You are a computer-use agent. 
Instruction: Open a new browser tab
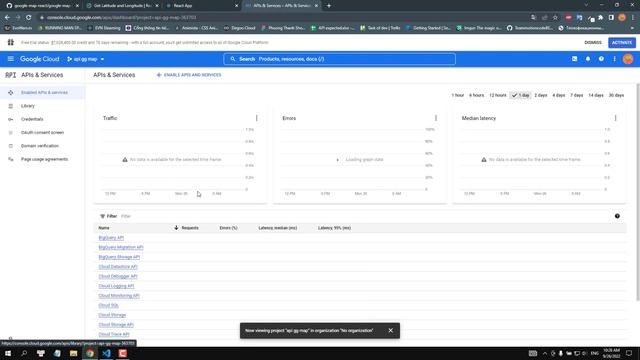coord(329,6)
